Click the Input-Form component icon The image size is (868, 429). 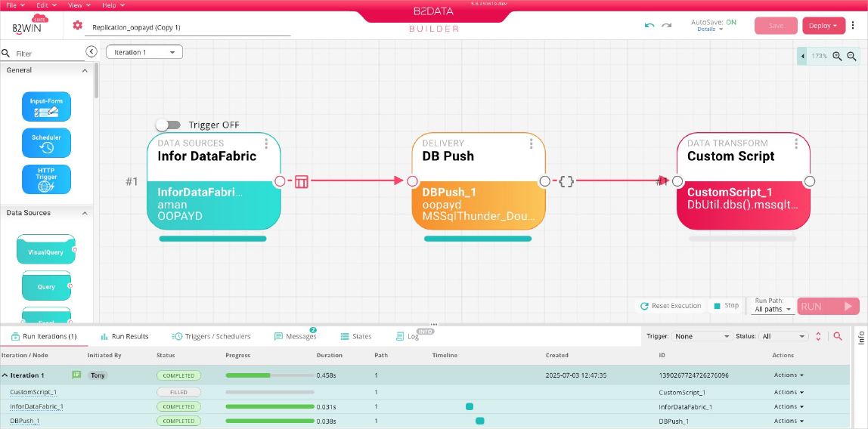click(47, 106)
